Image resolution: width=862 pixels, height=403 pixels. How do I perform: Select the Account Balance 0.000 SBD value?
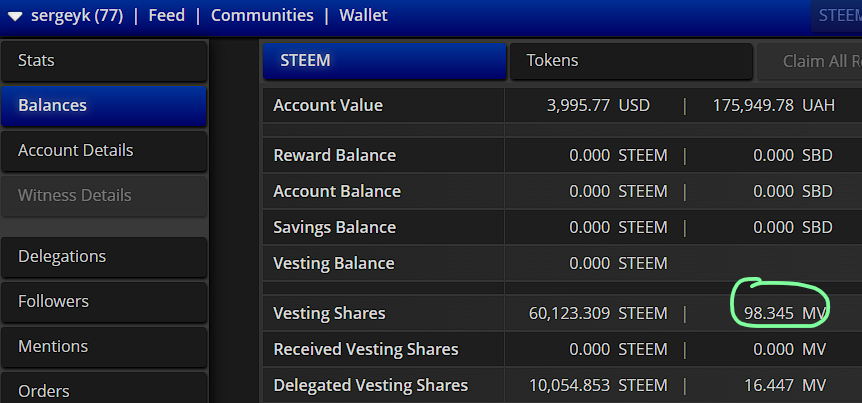pos(793,192)
